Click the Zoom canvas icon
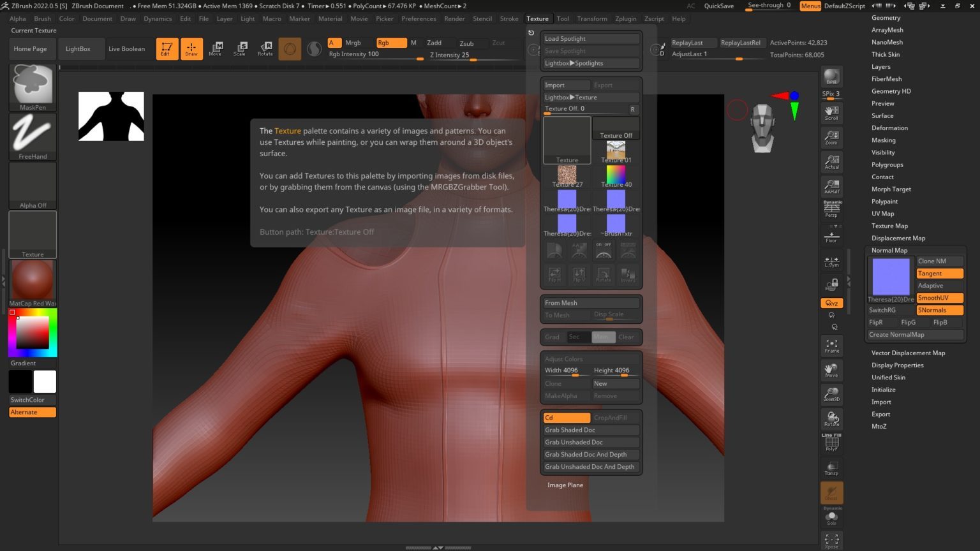This screenshot has width=980, height=551. (831, 137)
